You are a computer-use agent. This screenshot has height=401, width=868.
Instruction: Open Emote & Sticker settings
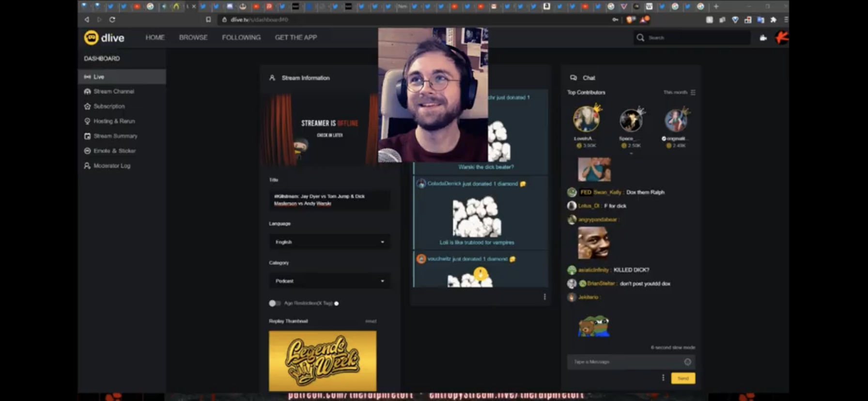(x=114, y=151)
